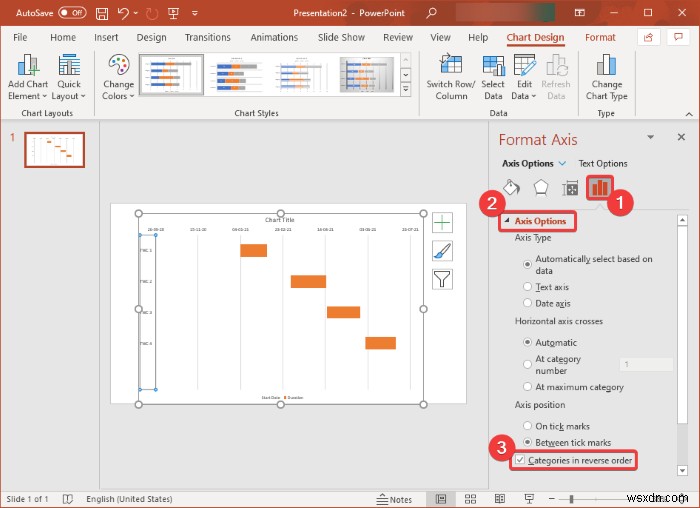Open Effects pentagon icon
Image resolution: width=700 pixels, height=508 pixels.
coord(541,188)
